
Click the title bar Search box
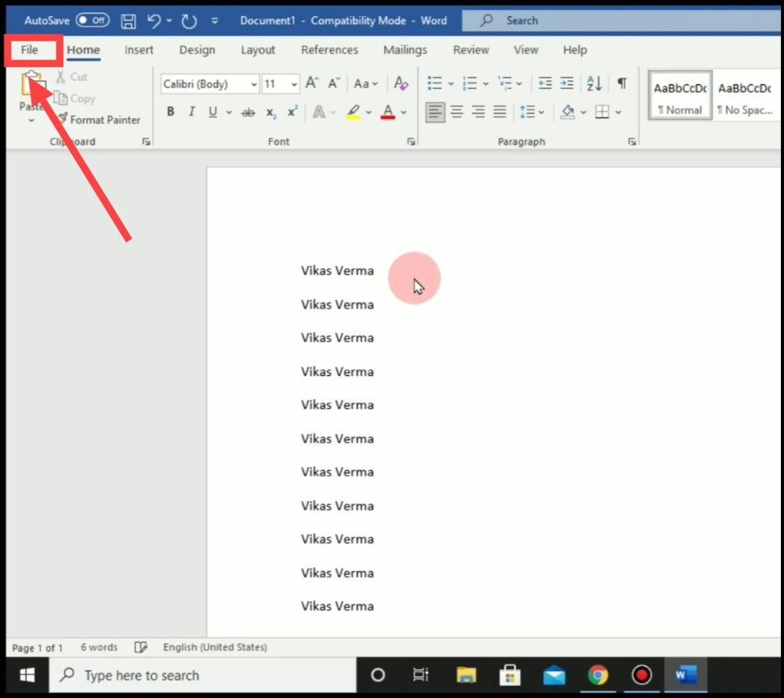(620, 21)
